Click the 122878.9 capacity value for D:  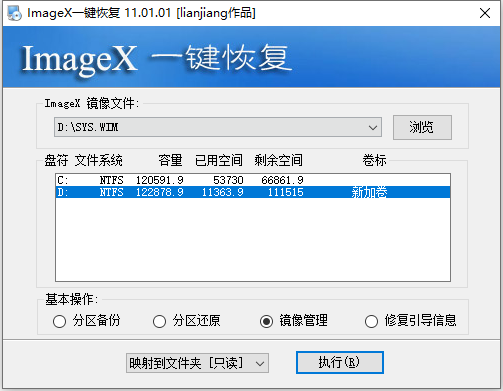(x=160, y=192)
